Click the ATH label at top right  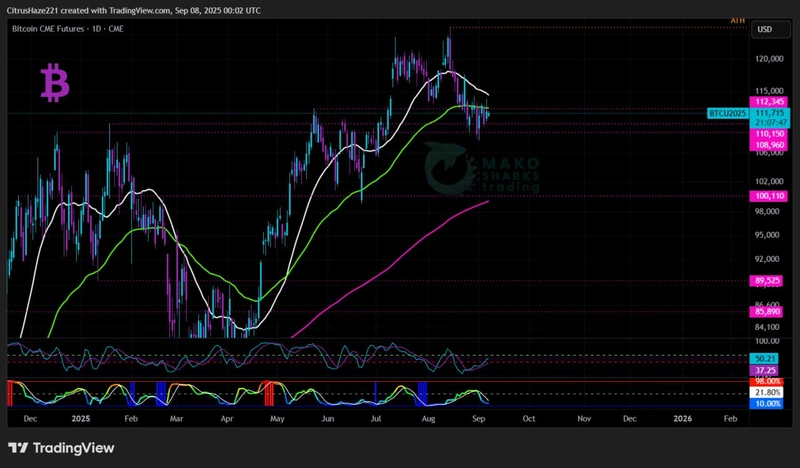pyautogui.click(x=738, y=20)
